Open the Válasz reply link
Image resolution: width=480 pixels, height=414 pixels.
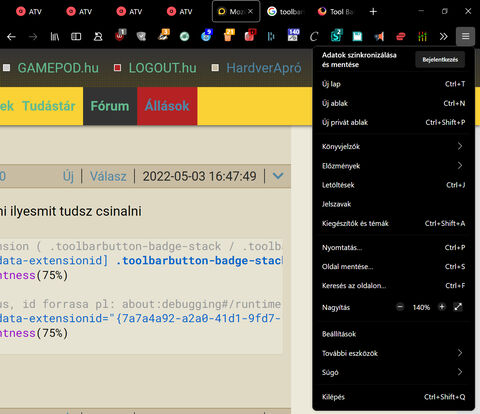pyautogui.click(x=108, y=176)
